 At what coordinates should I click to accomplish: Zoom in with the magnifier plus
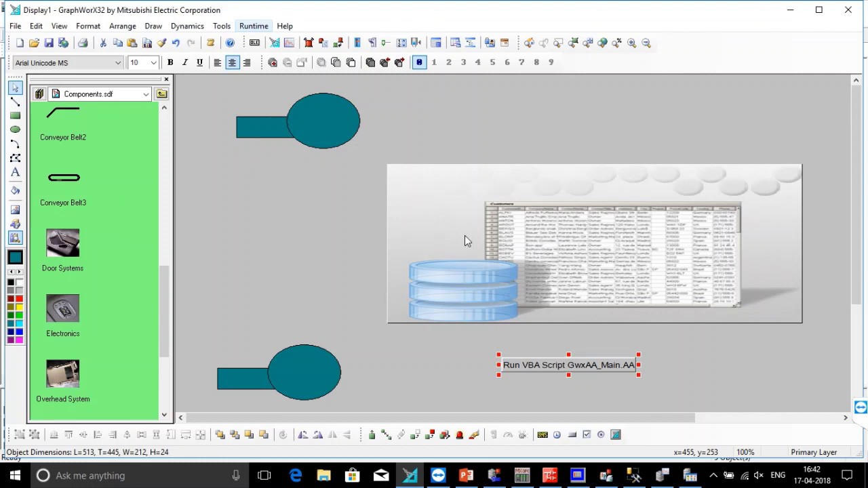(x=631, y=43)
